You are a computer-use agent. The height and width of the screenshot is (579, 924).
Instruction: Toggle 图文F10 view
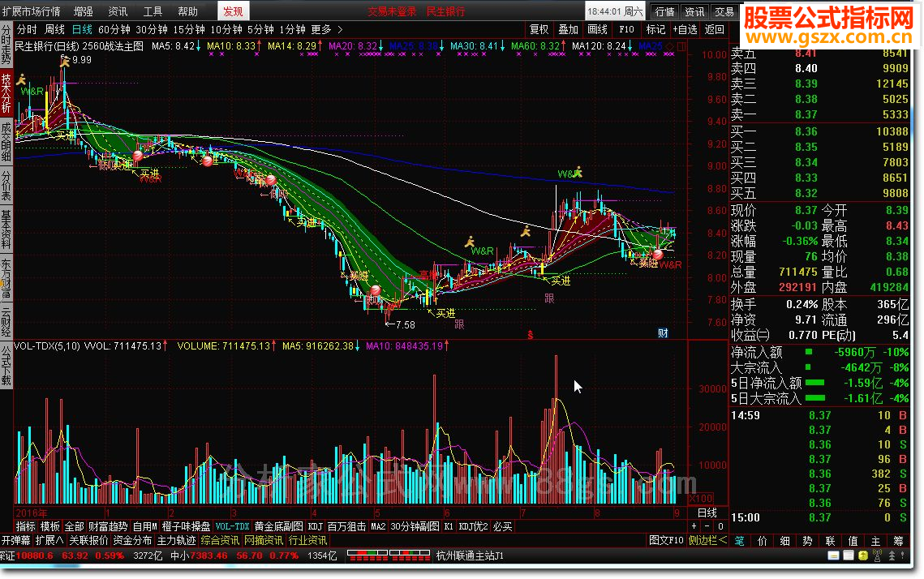click(x=666, y=540)
